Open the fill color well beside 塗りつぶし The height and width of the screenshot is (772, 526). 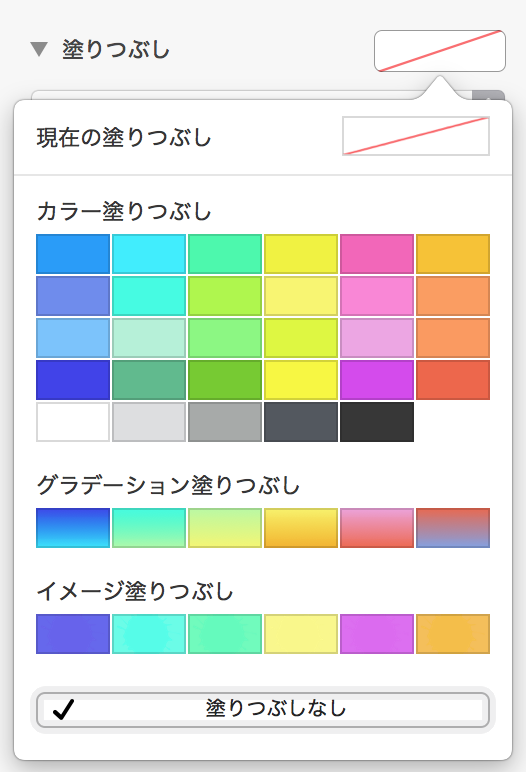coord(440,51)
